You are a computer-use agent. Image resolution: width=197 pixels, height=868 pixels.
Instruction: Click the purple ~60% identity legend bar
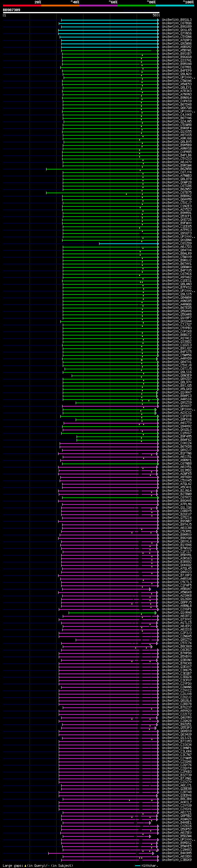click(x=98, y=6)
